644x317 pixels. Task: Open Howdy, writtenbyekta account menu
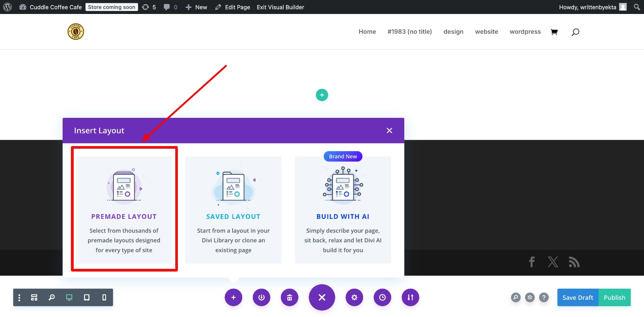(592, 7)
